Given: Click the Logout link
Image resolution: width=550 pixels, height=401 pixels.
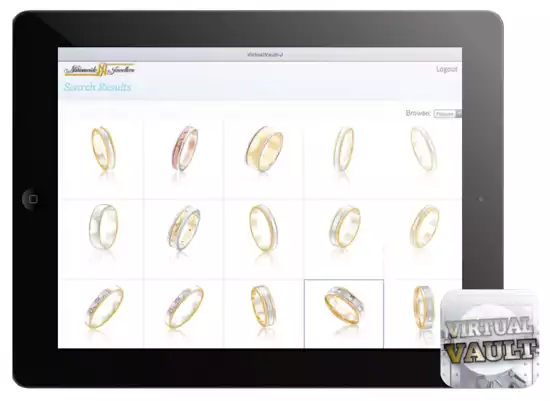Looking at the screenshot, I should pos(447,69).
